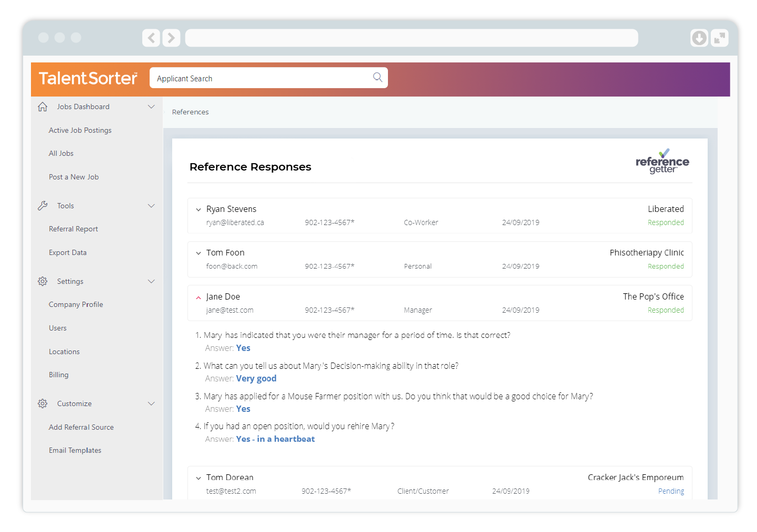Click the browser address bar
This screenshot has width=757, height=532.
point(411,38)
